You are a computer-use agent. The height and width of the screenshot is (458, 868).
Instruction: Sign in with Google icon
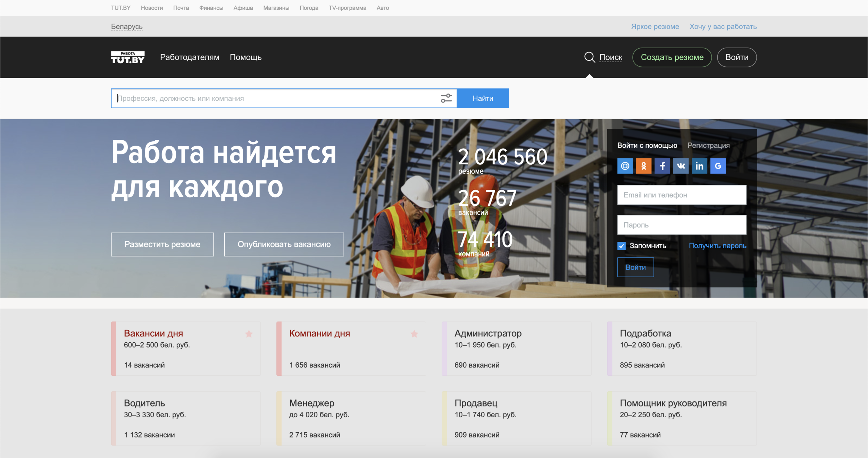pos(718,166)
